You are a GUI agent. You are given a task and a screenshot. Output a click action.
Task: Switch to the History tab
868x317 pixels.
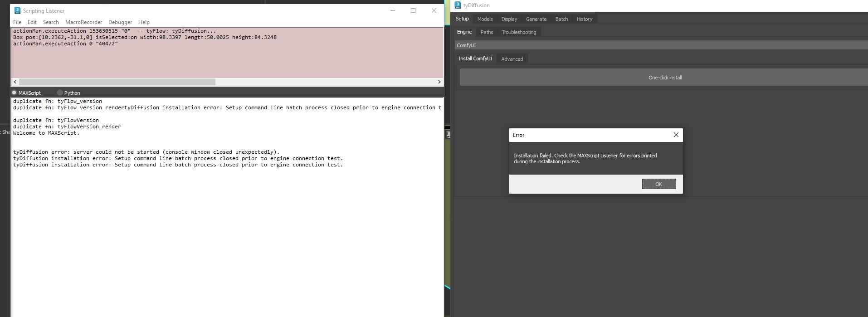(584, 19)
